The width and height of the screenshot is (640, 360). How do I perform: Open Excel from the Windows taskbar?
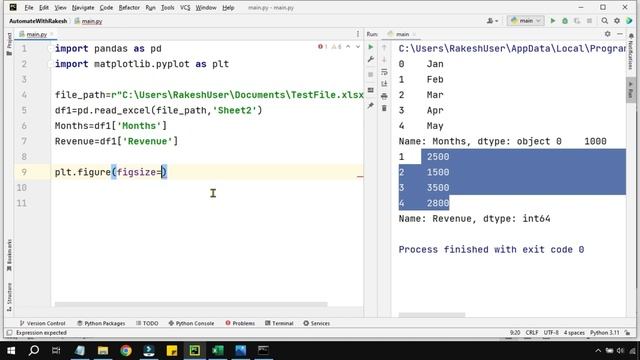tap(218, 350)
